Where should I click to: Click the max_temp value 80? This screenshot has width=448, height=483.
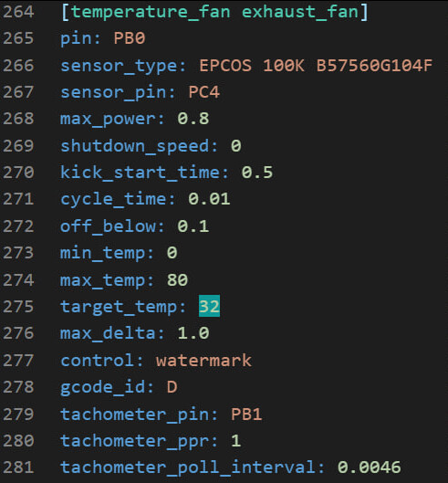(x=177, y=280)
